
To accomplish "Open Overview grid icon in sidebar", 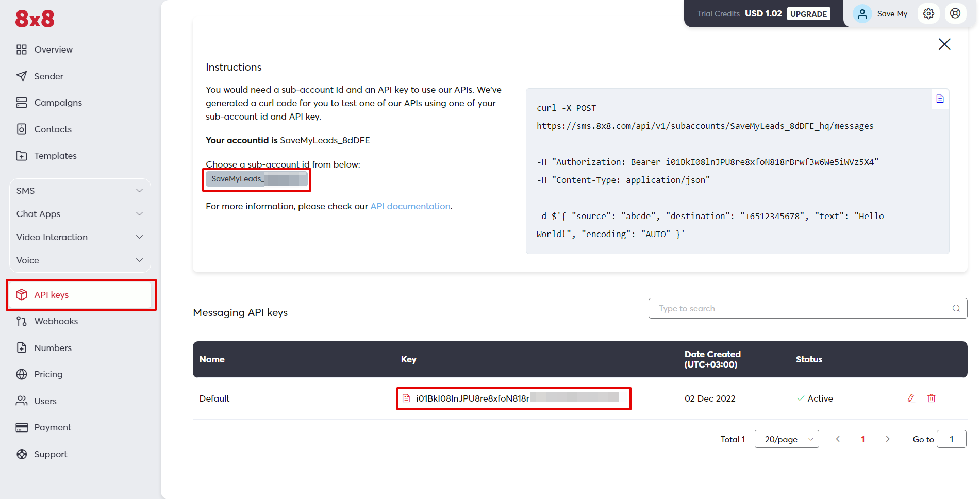I will (x=22, y=49).
